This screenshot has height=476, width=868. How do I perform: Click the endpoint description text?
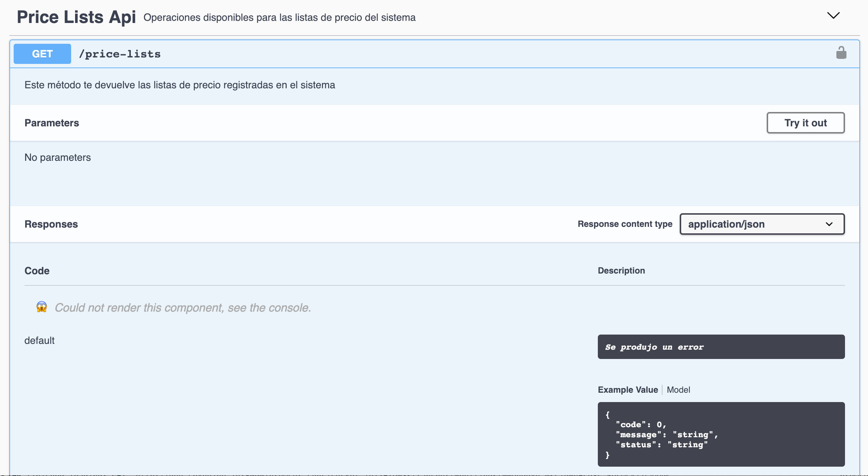(x=180, y=85)
